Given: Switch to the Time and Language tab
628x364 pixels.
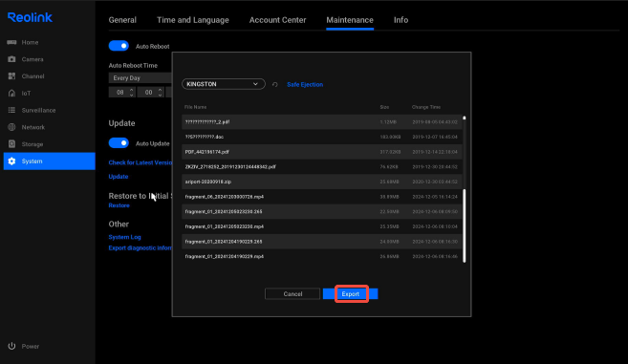Looking at the screenshot, I should tap(193, 20).
